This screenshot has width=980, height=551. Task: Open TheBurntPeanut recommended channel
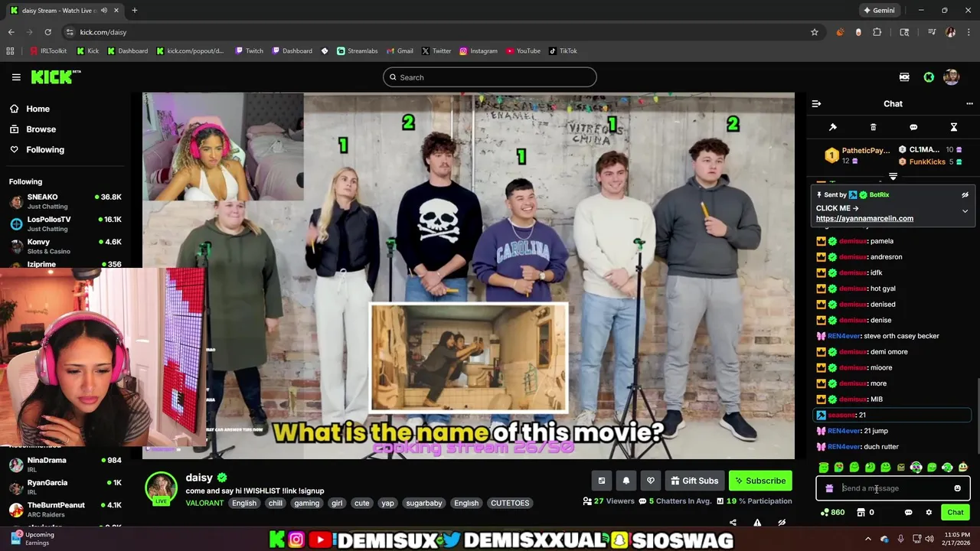click(x=65, y=509)
